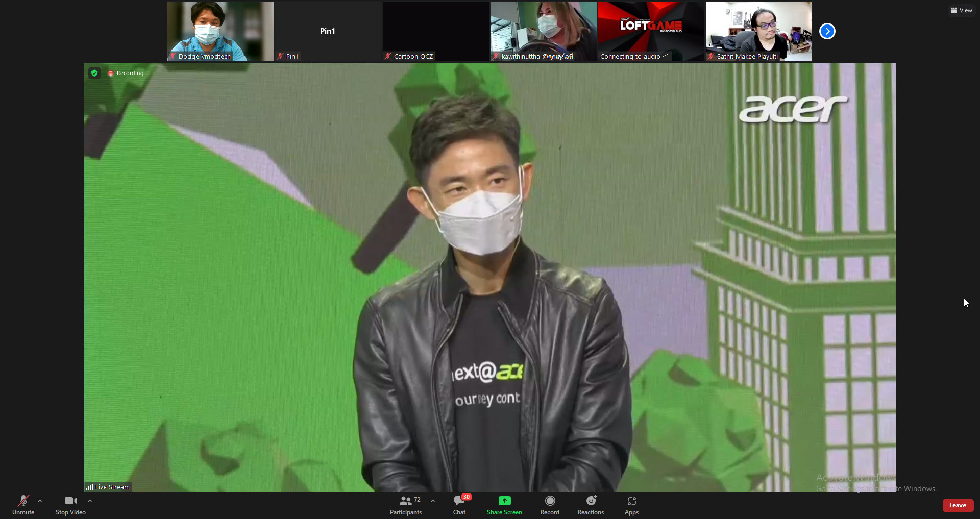Click the green security shield icon
The width and height of the screenshot is (980, 519).
coord(94,73)
